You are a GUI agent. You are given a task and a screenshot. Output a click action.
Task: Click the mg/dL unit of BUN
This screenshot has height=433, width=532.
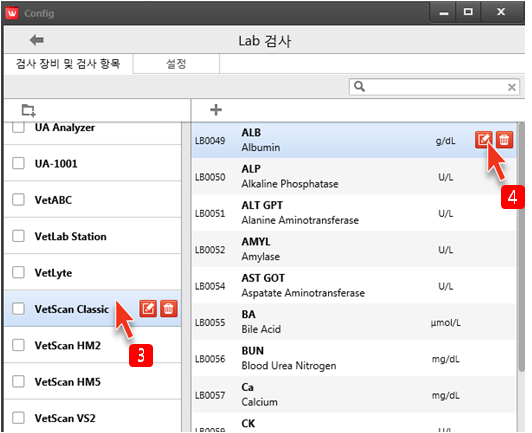coord(445,359)
